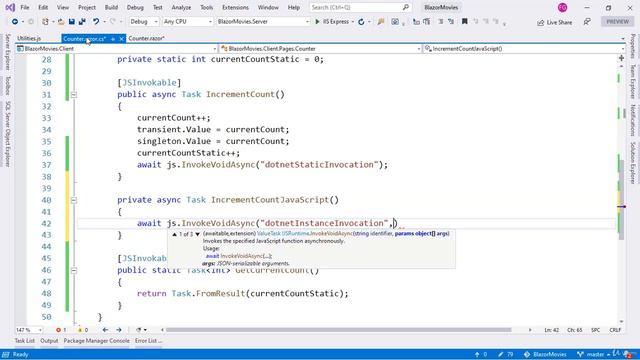Open the Debug configuration dropdown
This screenshot has width=640, height=360.
pos(144,22)
